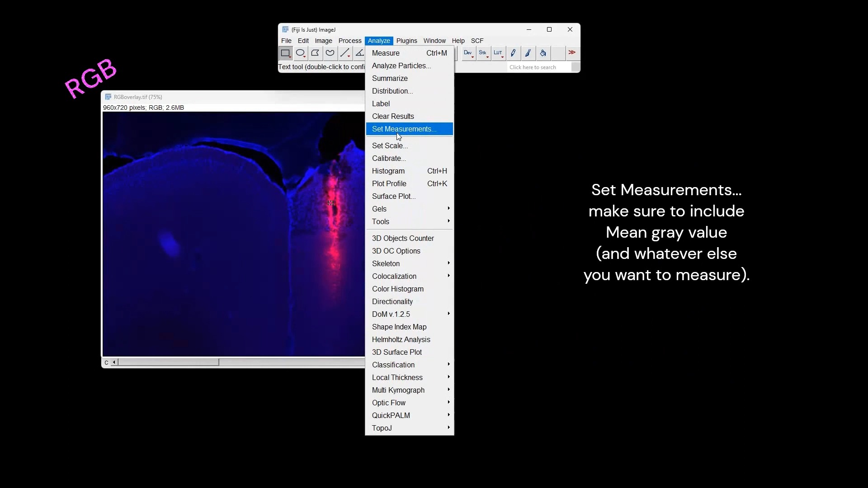Click the search field in ImageJ toolbar
Image resolution: width=868 pixels, height=488 pixels.
pyautogui.click(x=538, y=67)
